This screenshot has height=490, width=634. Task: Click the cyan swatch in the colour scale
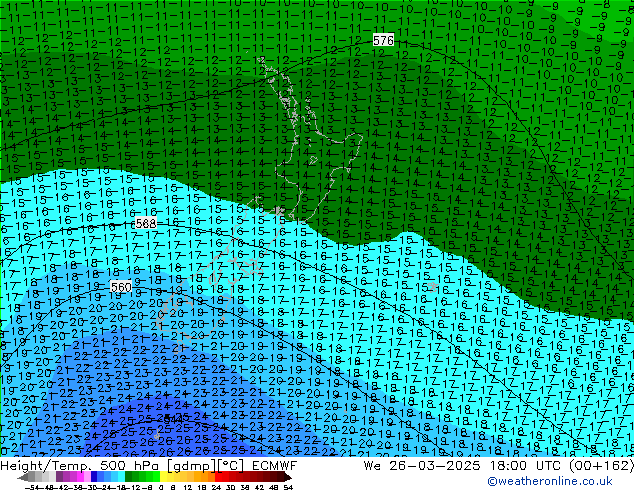point(122,476)
